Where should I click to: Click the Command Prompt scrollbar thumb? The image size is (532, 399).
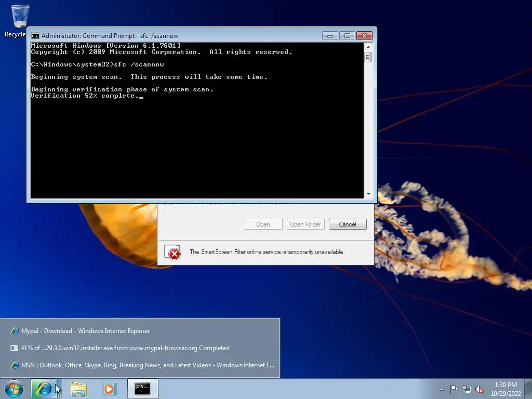(368, 57)
